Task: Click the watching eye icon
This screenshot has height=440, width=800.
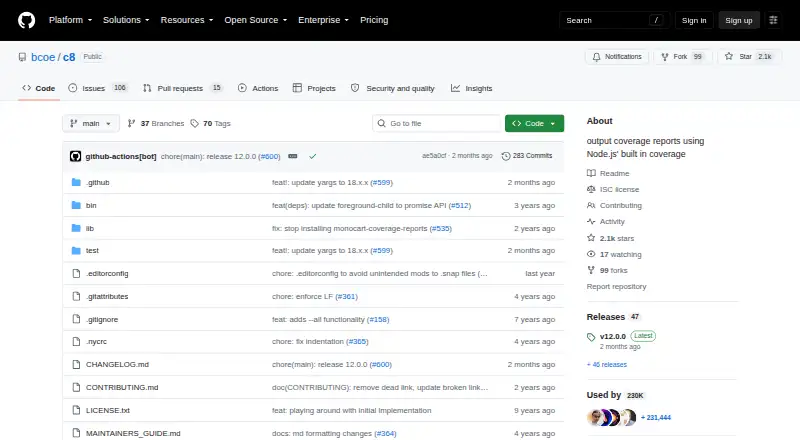Action: tap(591, 254)
